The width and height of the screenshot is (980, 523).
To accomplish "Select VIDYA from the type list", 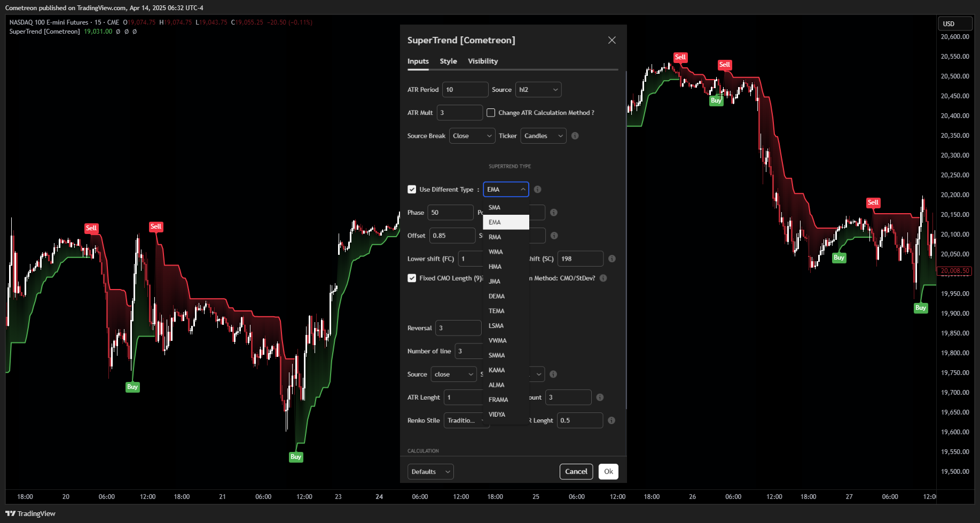I will (506, 415).
